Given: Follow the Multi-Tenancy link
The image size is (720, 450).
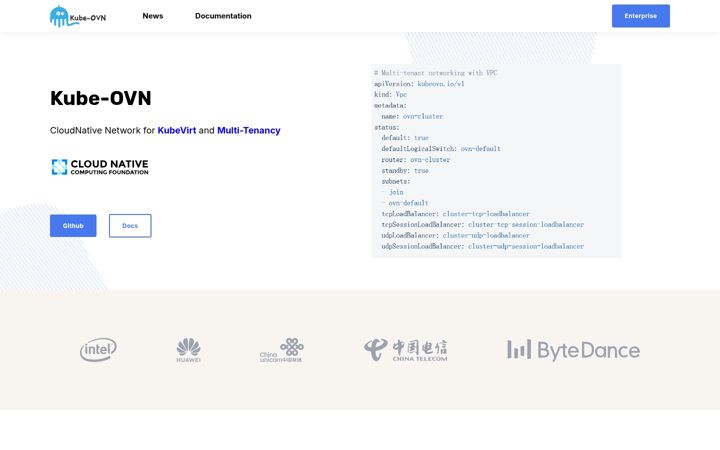Looking at the screenshot, I should [248, 130].
